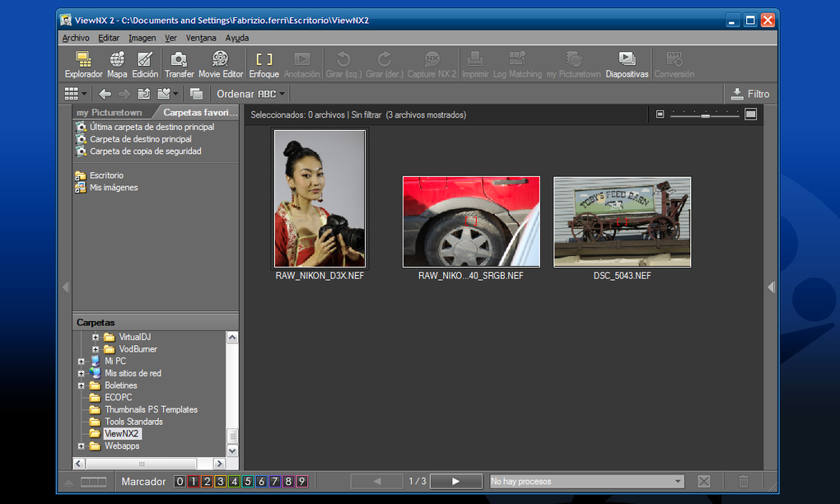Open the Ordenar sort dropdown
The width and height of the screenshot is (840, 504).
250,94
